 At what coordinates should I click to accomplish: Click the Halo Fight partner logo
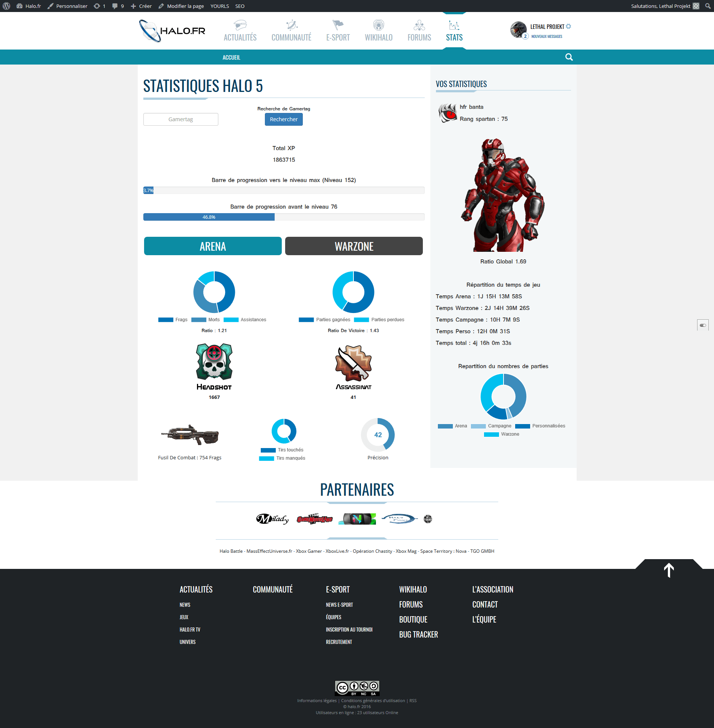coord(400,519)
